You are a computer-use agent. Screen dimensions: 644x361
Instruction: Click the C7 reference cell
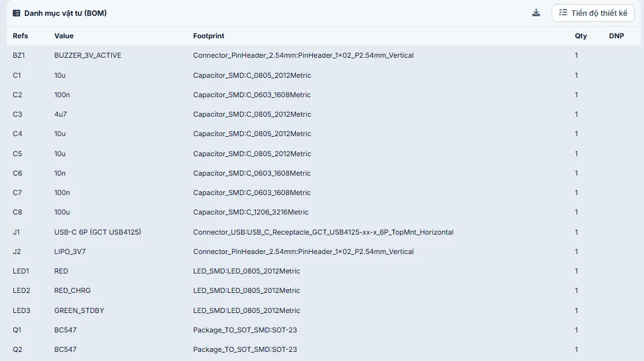tap(17, 193)
